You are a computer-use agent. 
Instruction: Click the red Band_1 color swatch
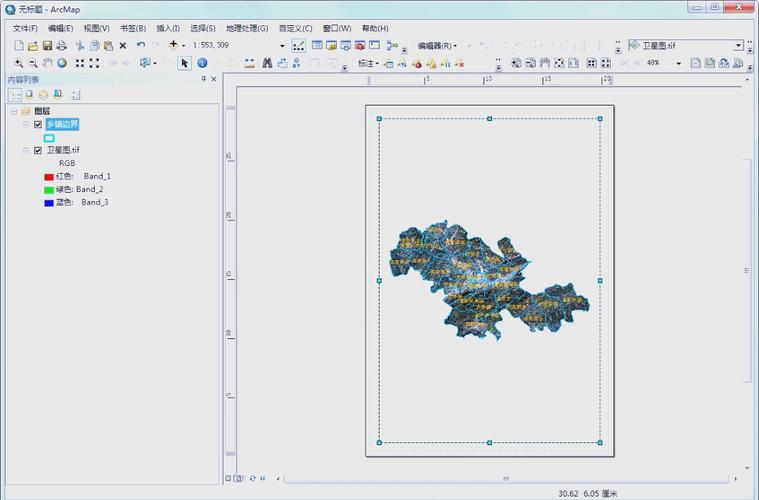tap(49, 177)
